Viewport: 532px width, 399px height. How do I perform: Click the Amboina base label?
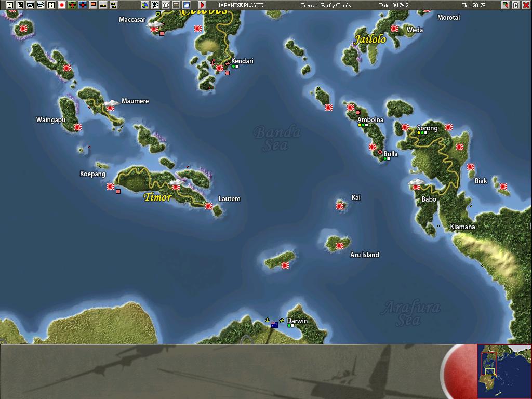[x=370, y=120]
